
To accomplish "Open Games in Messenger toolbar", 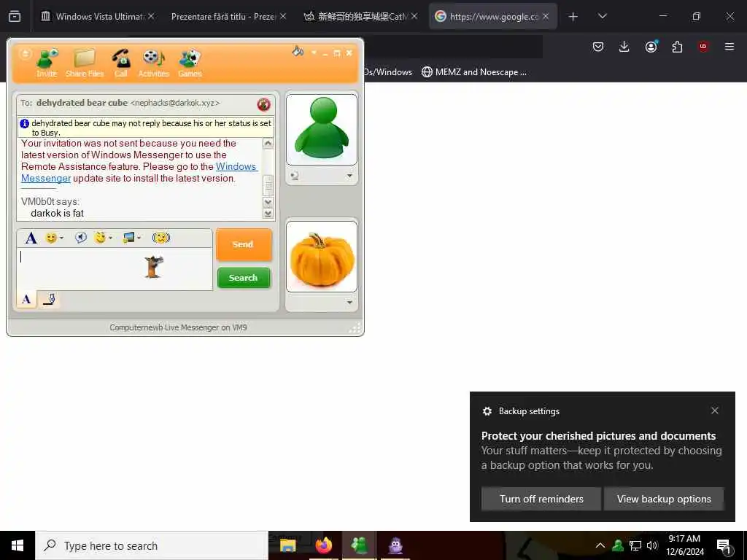I will pyautogui.click(x=190, y=63).
